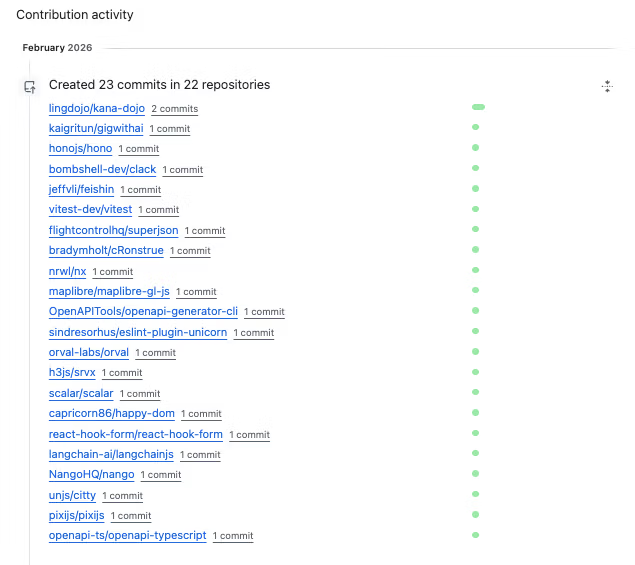Open the langchain-ai/langchainjs repository
This screenshot has width=635, height=565.
pyautogui.click(x=111, y=454)
